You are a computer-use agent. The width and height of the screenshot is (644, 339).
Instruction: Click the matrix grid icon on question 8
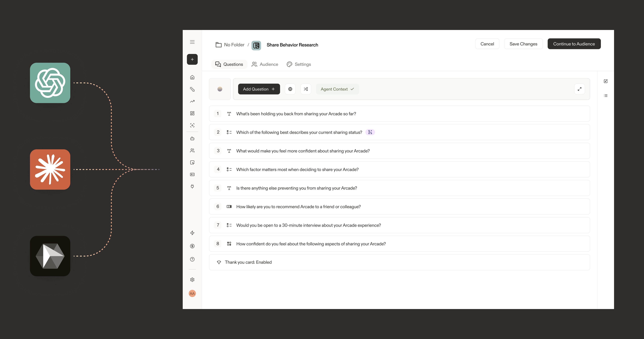coord(229,244)
